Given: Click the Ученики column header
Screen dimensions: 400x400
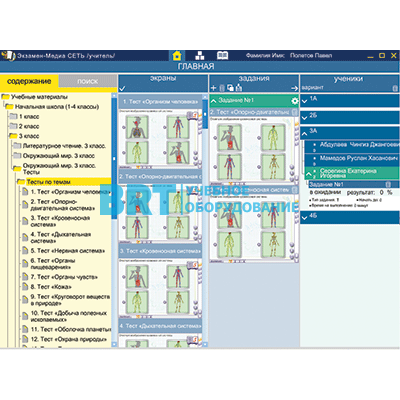Looking at the screenshot, I should point(348,79).
